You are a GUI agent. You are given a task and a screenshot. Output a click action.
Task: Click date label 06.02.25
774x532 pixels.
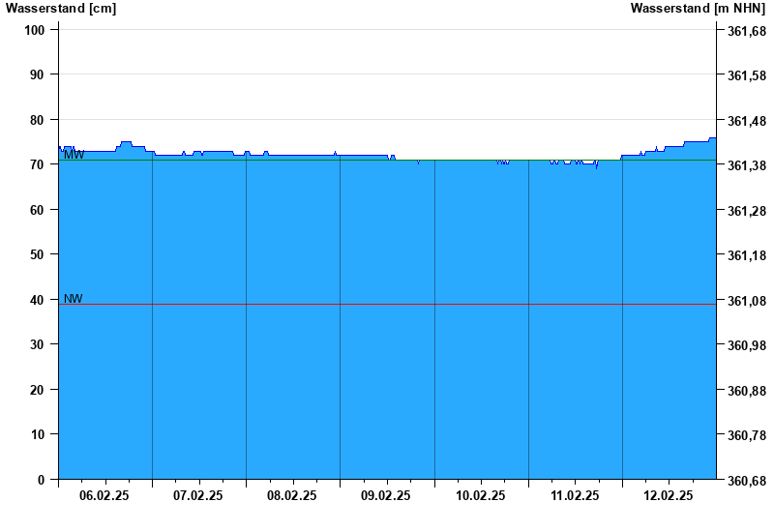pos(104,495)
